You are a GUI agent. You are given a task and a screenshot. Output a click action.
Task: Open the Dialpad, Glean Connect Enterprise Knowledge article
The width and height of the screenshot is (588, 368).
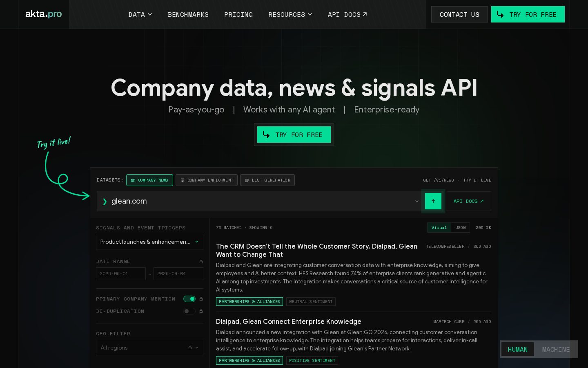289,321
